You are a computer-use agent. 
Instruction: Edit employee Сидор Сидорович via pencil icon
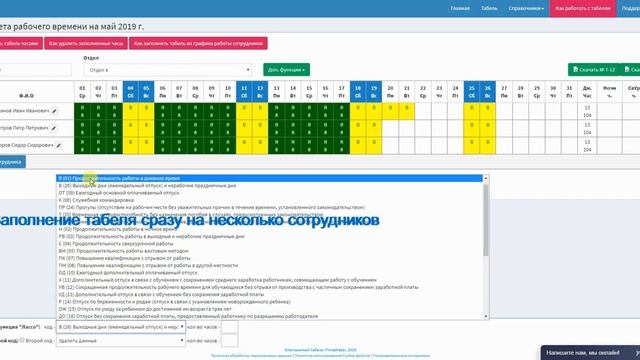59,145
